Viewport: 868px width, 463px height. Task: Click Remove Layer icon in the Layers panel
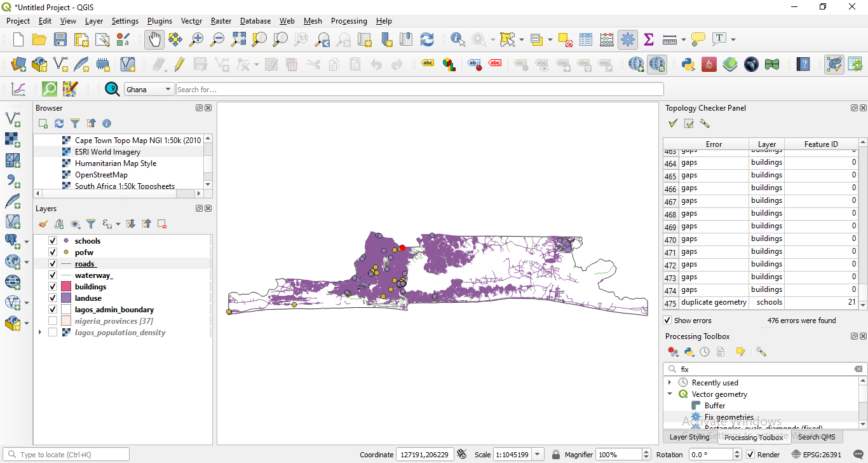[162, 224]
